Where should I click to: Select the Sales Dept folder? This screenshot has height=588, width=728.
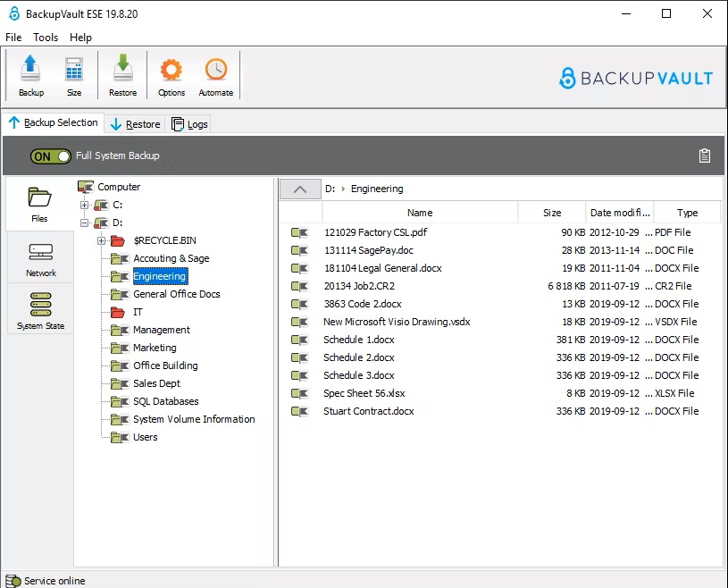click(x=157, y=383)
